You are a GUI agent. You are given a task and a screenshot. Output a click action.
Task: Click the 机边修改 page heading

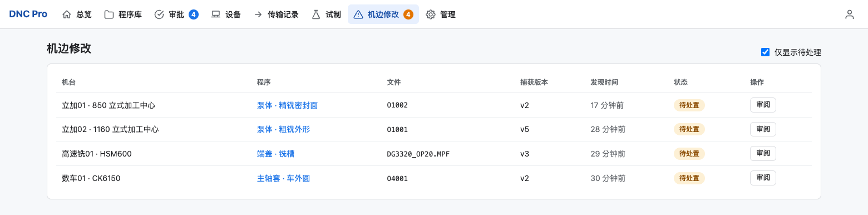[69, 48]
